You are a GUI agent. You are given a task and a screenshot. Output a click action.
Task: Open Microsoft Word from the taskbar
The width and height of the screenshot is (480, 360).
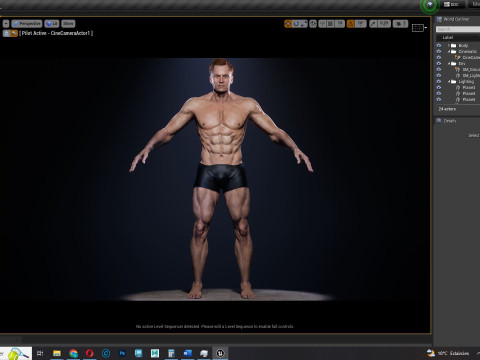[187, 353]
